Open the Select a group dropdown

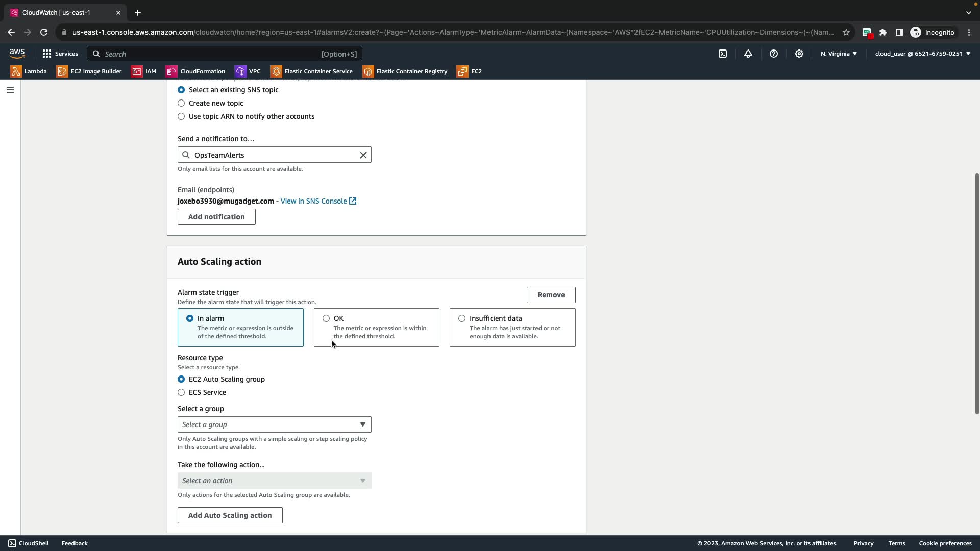click(274, 424)
